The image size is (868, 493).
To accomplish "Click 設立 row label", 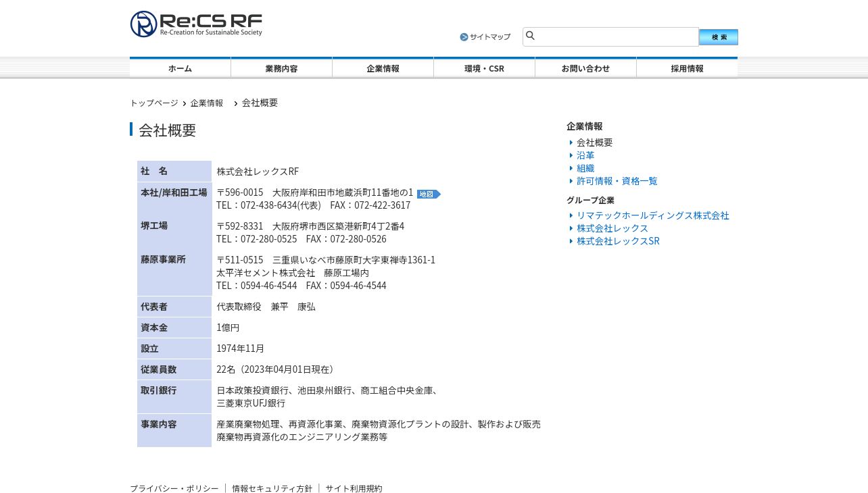I will click(x=149, y=348).
